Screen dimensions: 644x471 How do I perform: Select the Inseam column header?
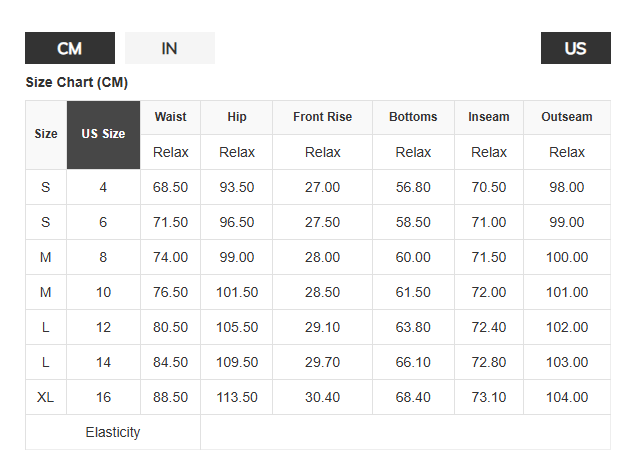click(489, 117)
